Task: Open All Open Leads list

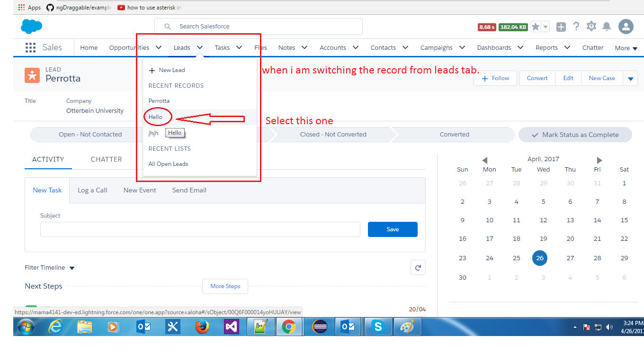Action: point(200,164)
